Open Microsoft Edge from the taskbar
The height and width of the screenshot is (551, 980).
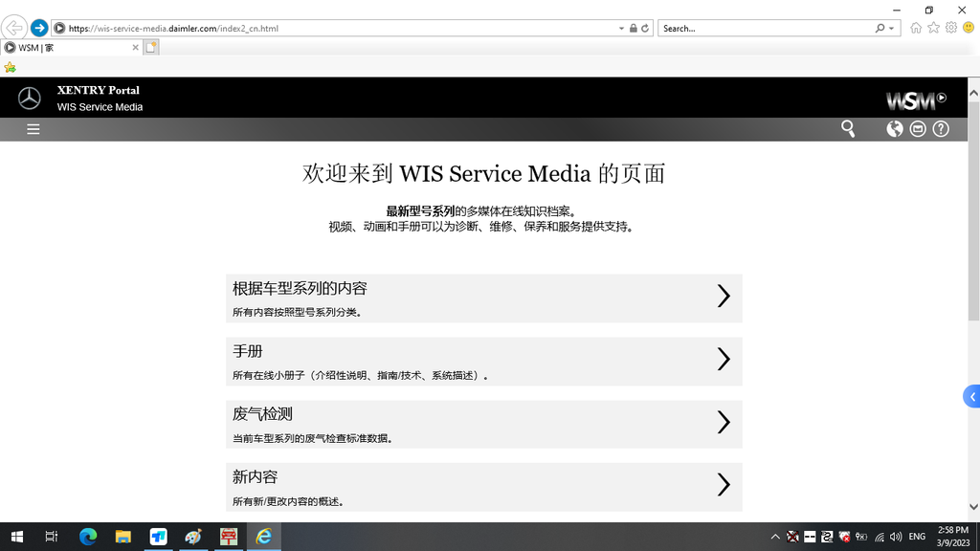click(88, 537)
